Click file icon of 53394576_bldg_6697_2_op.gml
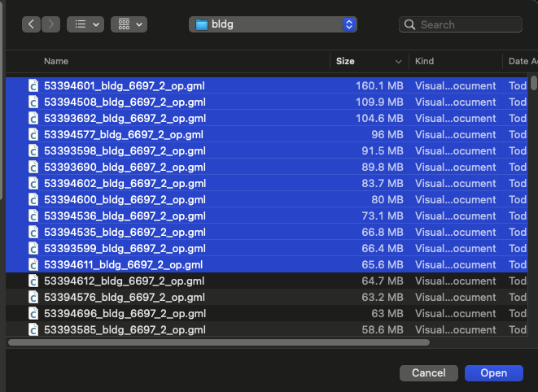This screenshot has height=392, width=538. tap(33, 297)
